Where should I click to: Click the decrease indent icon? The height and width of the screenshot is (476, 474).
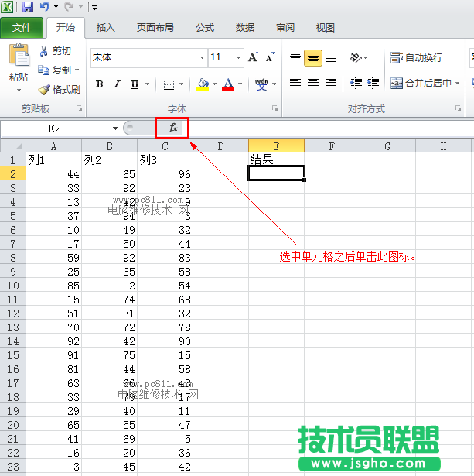coord(356,83)
